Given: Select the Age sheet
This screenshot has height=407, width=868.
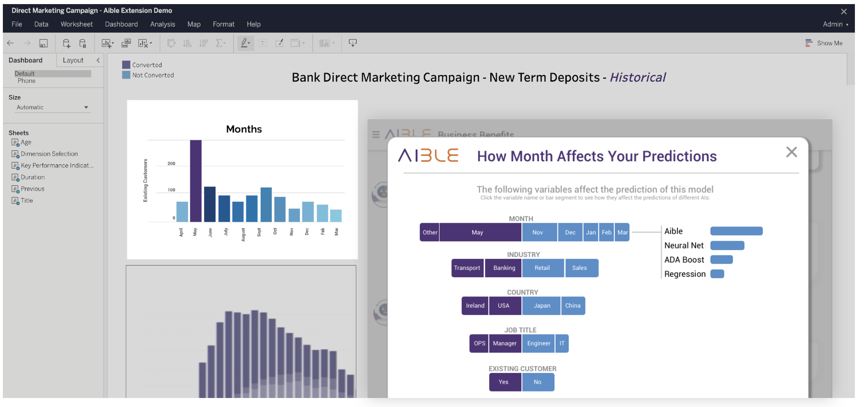Looking at the screenshot, I should [22, 142].
